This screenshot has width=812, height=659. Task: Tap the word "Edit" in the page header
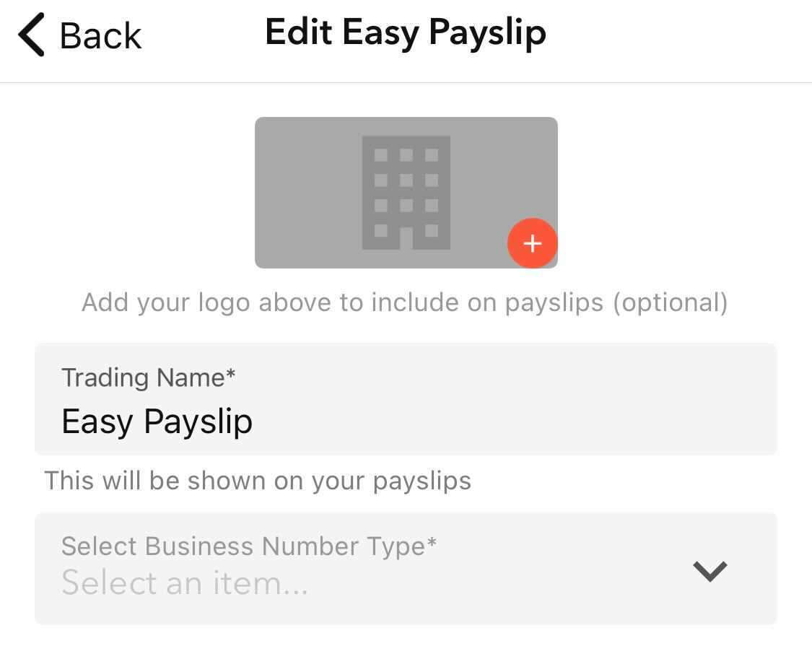(298, 33)
